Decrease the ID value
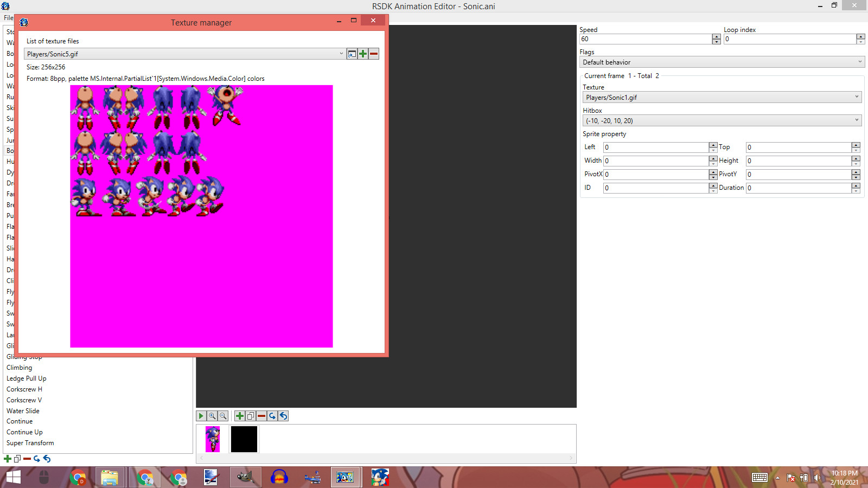 point(713,191)
